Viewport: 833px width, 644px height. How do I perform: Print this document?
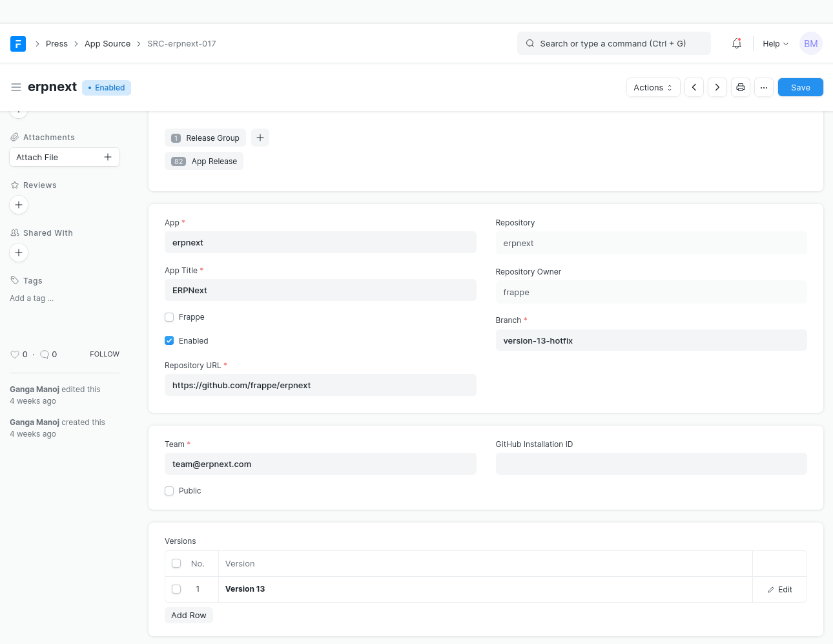tap(741, 87)
